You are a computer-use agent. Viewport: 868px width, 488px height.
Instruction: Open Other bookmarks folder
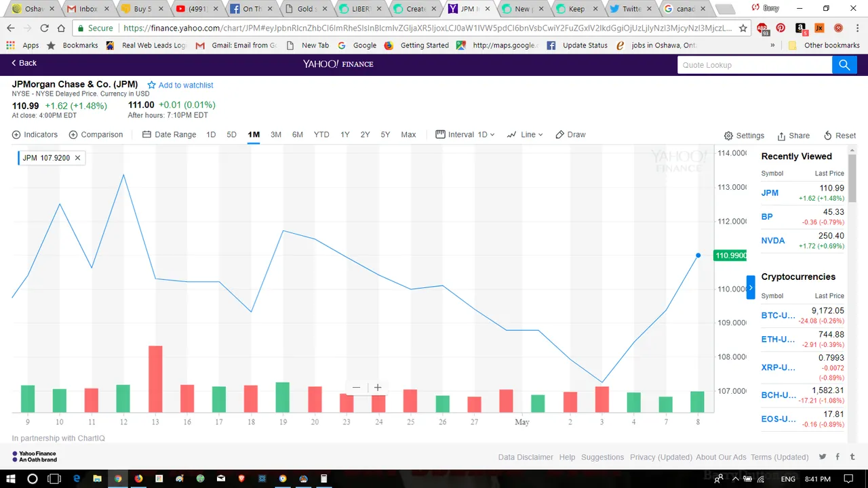point(824,45)
